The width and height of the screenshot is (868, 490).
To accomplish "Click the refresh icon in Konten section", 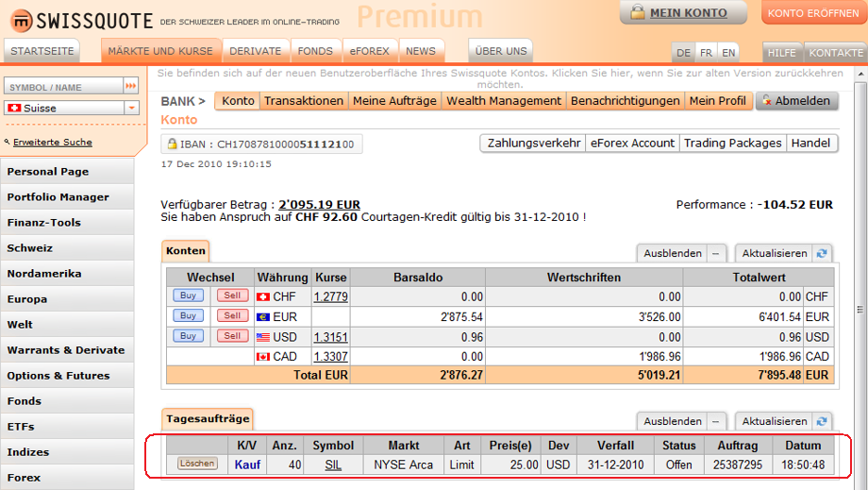I will tap(822, 253).
